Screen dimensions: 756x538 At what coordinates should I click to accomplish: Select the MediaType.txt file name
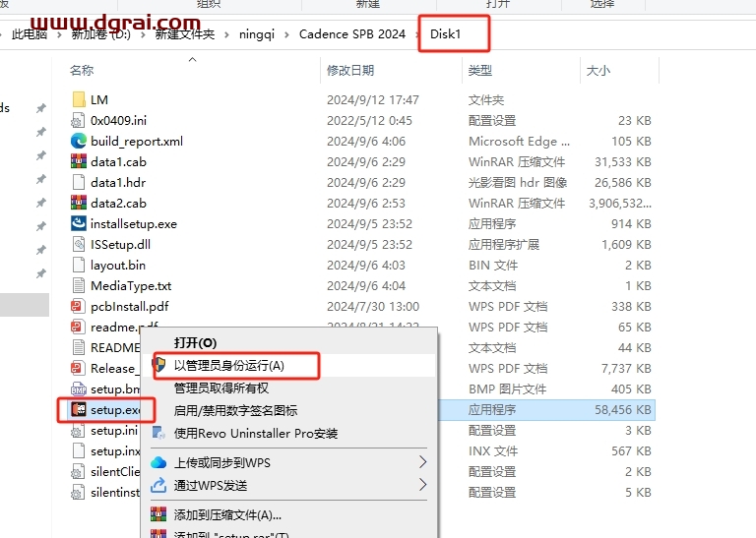tap(131, 285)
